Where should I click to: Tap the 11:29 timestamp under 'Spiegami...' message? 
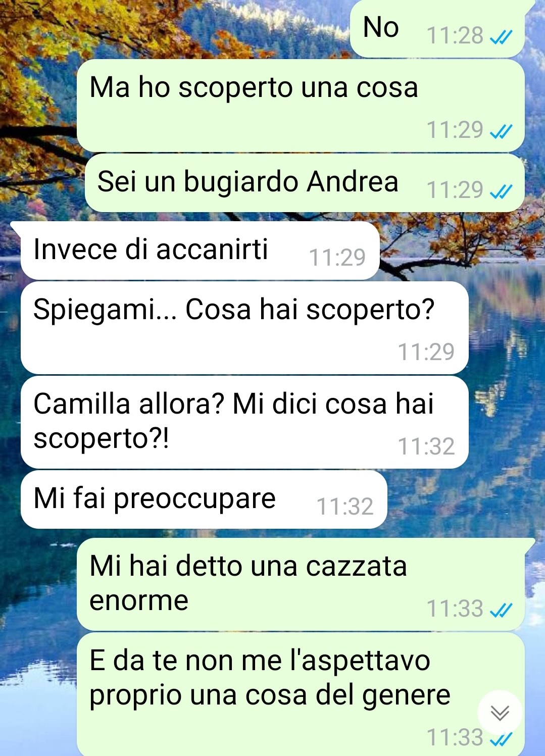[426, 352]
